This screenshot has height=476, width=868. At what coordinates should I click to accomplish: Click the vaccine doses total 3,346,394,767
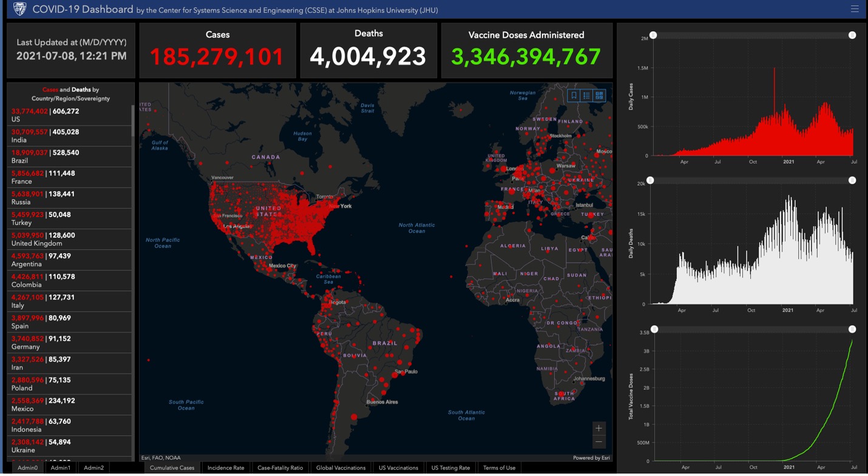click(x=526, y=57)
